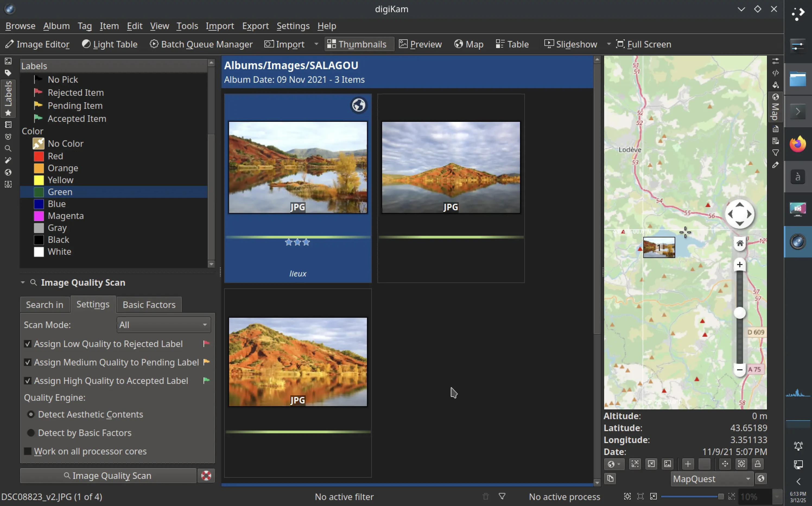
Task: Switch to the Basic Factors tab
Action: (149, 304)
